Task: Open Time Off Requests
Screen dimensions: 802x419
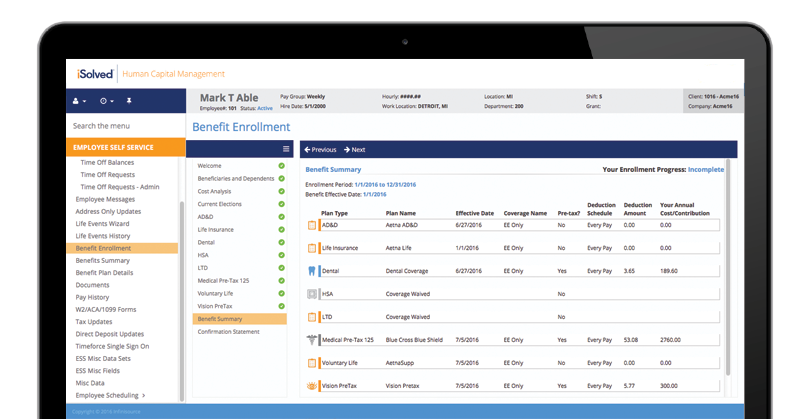Action: click(108, 174)
